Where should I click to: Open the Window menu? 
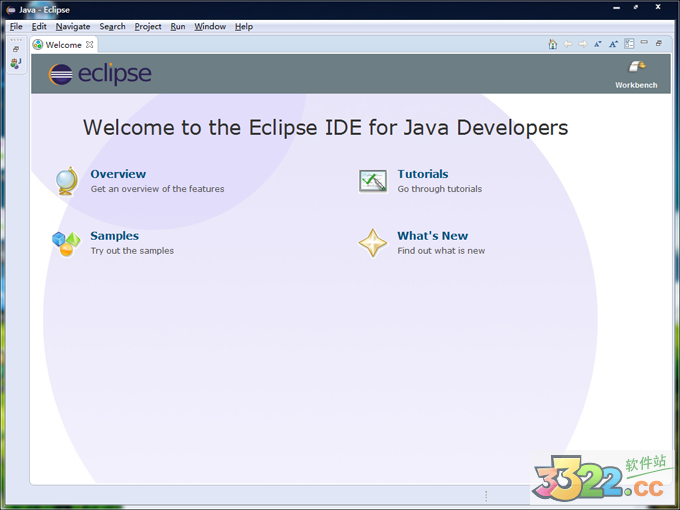[x=210, y=26]
